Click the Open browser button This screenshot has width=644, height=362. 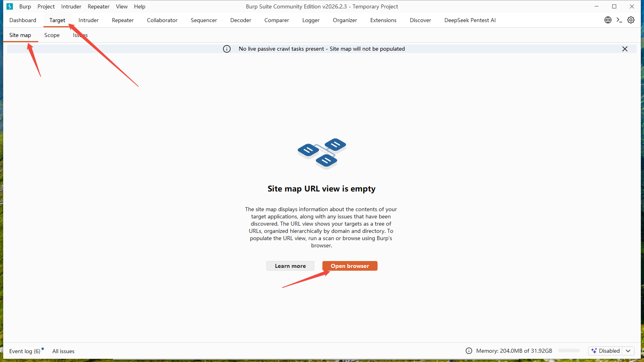[x=350, y=266]
